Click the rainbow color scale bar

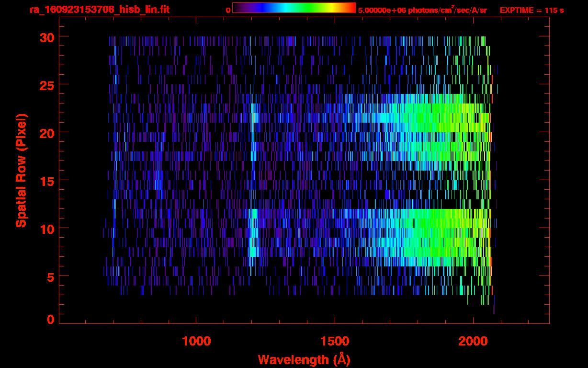click(x=294, y=8)
